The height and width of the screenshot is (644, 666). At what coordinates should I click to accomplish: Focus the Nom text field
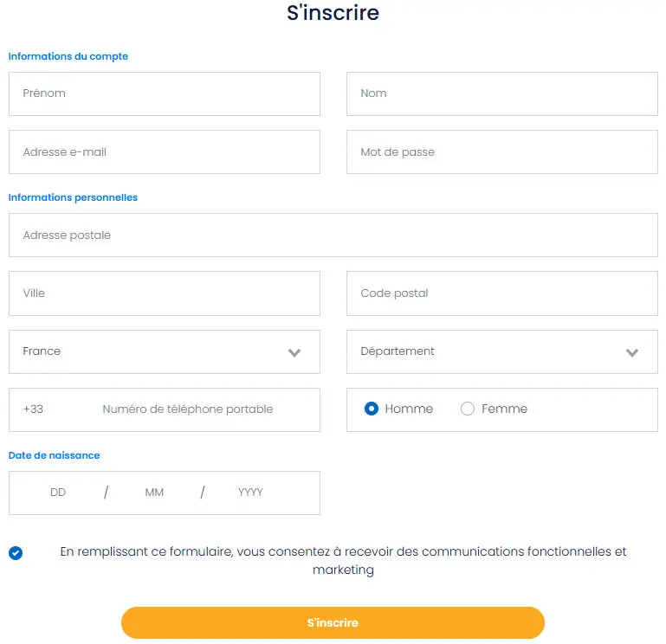(502, 93)
